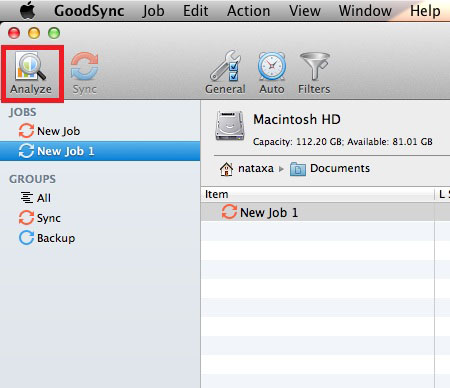Click the Documents folder breadcrumb
450x388 pixels.
[x=330, y=169]
